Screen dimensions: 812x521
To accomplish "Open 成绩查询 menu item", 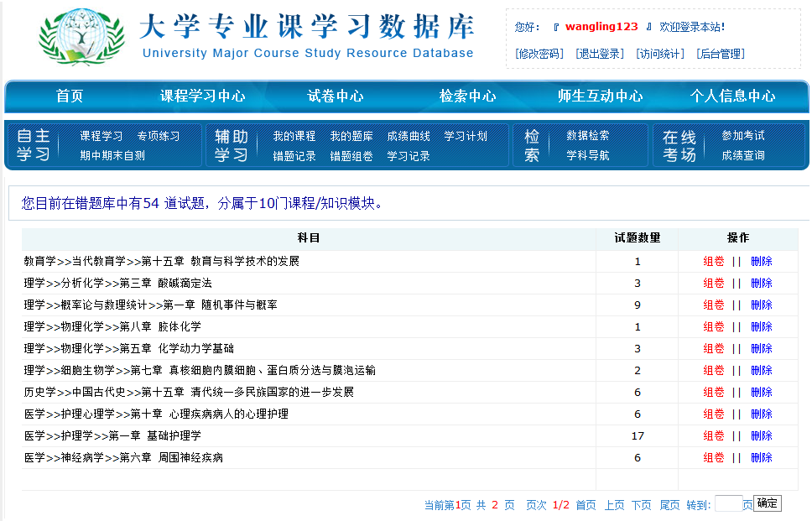I will click(x=742, y=155).
